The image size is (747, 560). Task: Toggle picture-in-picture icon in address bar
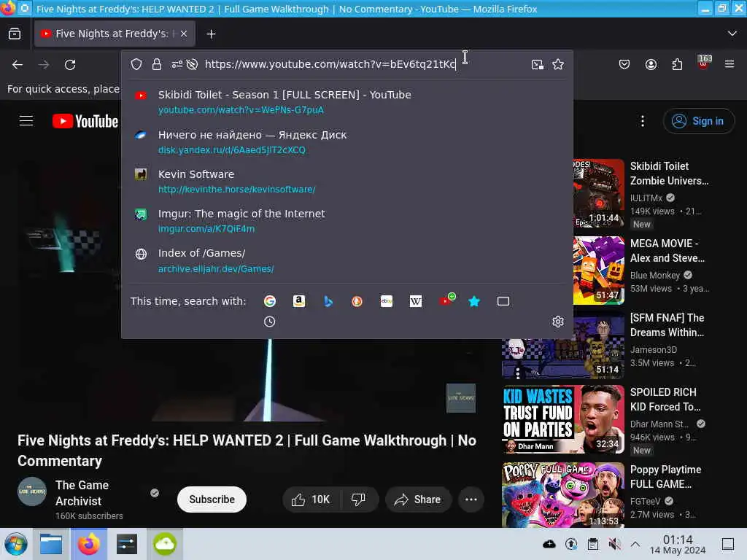(538, 64)
